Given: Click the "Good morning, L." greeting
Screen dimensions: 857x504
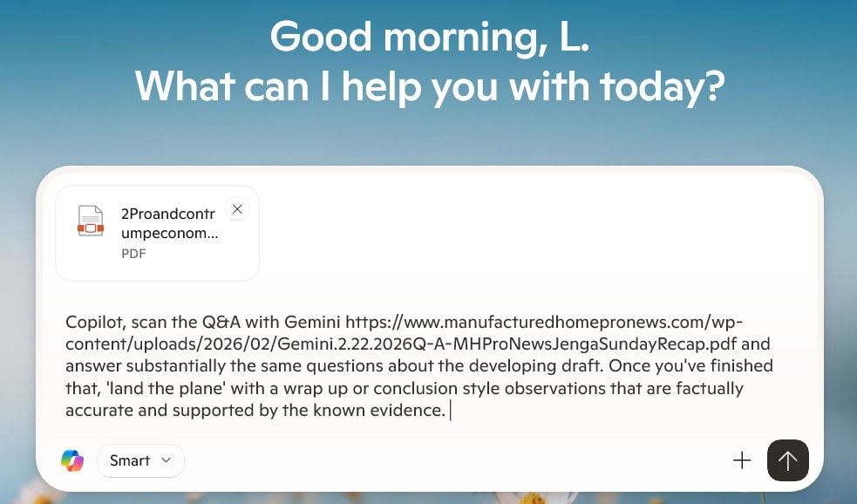Looking at the screenshot, I should [x=429, y=38].
